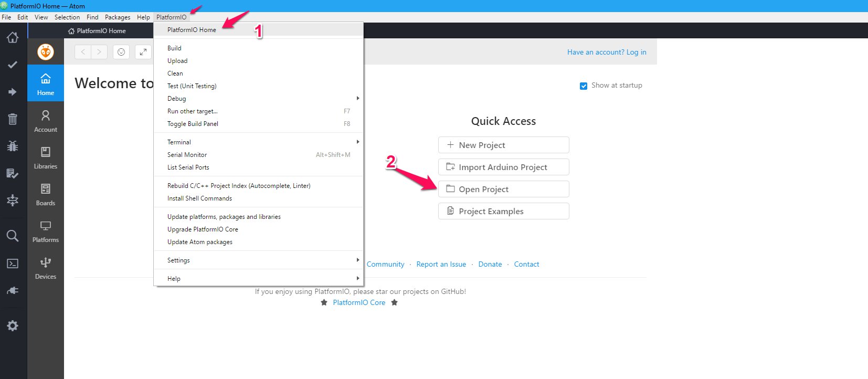The image size is (868, 379).
Task: Click the Upload arrow icon in left toolbar
Action: [x=13, y=92]
